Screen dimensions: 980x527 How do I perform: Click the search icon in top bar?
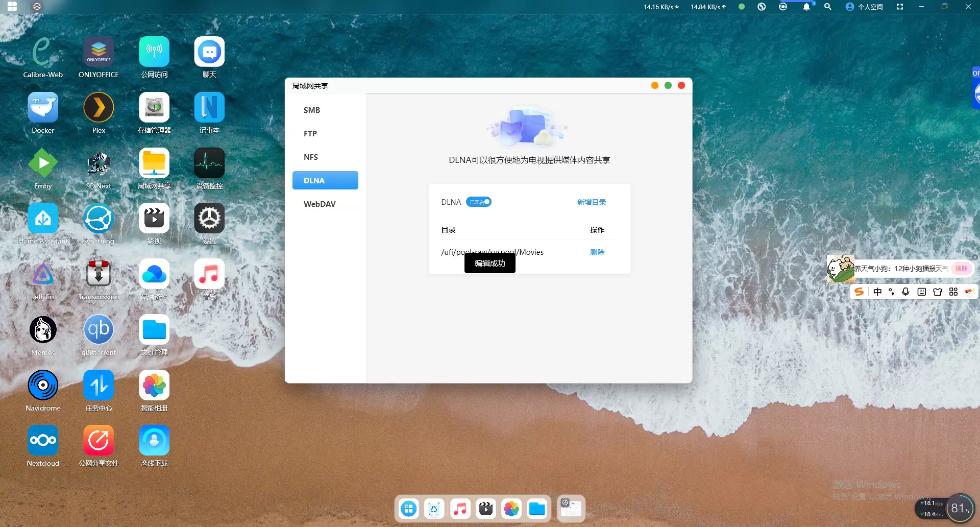827,7
